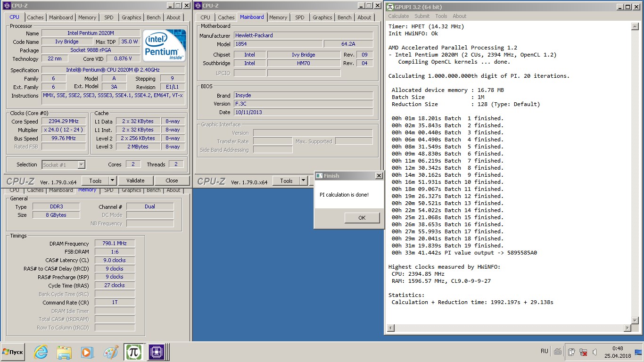Open GPUPI from the taskbar pi icon
Image resolution: width=644 pixels, height=362 pixels.
pos(133,352)
